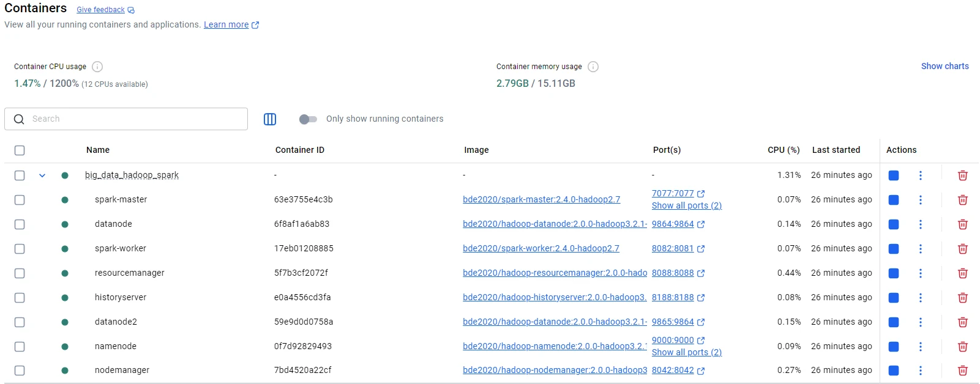980x384 pixels.
Task: Sort table by Image column
Action: click(476, 150)
